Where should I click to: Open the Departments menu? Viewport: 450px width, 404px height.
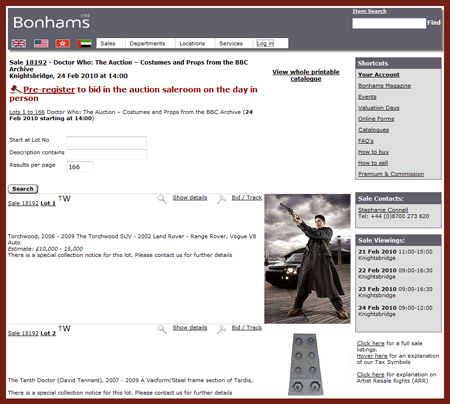(x=147, y=43)
